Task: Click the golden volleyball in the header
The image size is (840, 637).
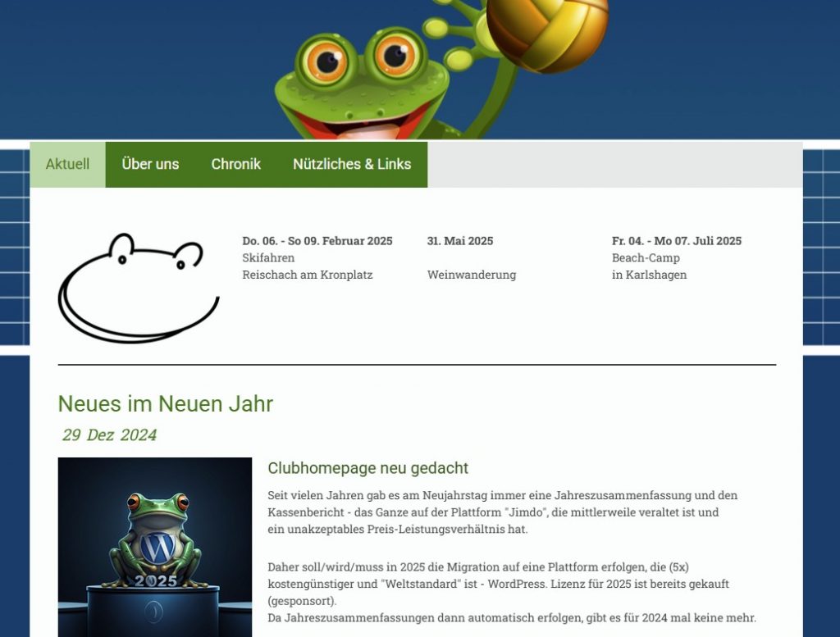Action: pos(547,33)
